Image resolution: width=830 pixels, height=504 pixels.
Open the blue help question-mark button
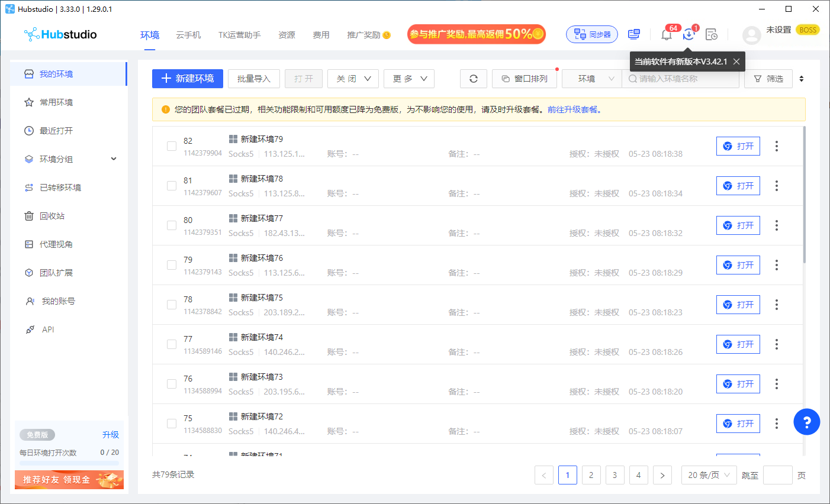tap(807, 422)
